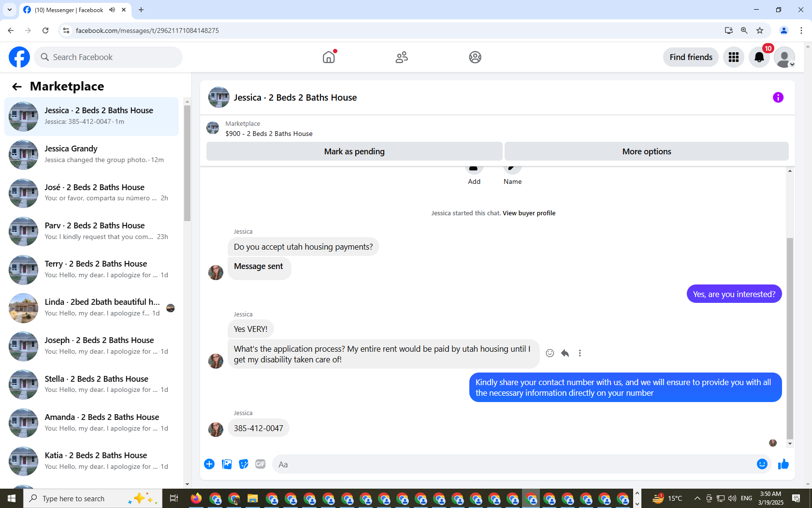React to the application process message
Screen dimensions: 812x508
pos(550,353)
